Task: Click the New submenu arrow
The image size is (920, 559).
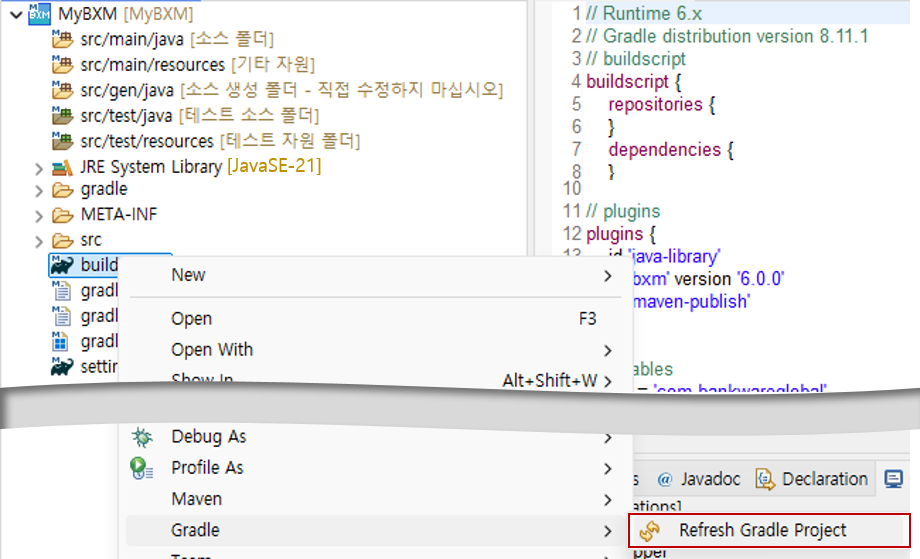Action: pyautogui.click(x=608, y=276)
